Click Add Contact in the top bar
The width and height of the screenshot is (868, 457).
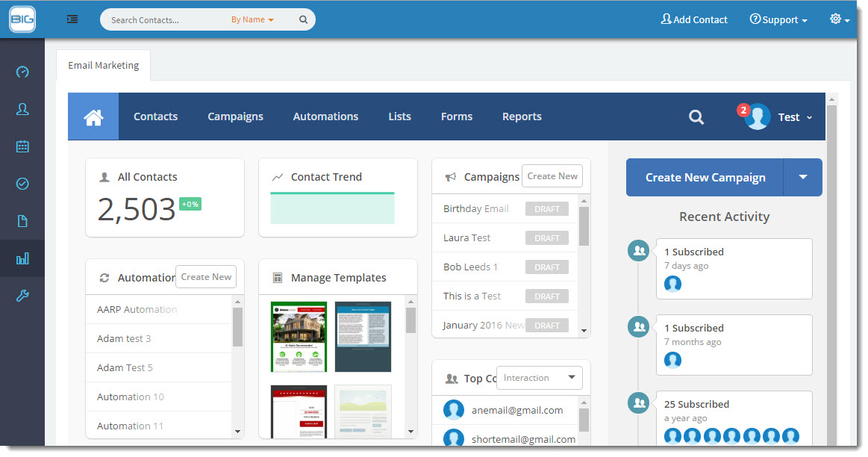pos(694,19)
